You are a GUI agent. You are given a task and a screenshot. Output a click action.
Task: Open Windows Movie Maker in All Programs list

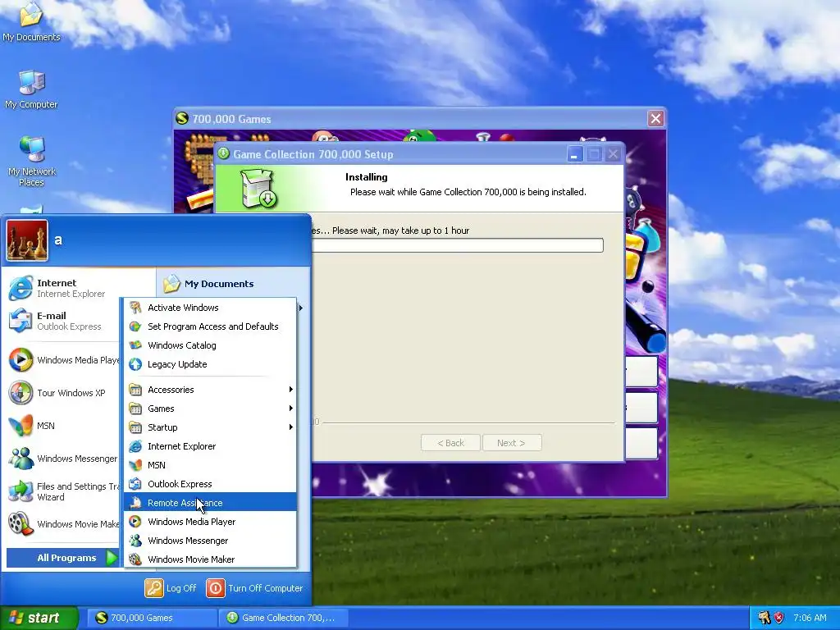tap(210, 559)
